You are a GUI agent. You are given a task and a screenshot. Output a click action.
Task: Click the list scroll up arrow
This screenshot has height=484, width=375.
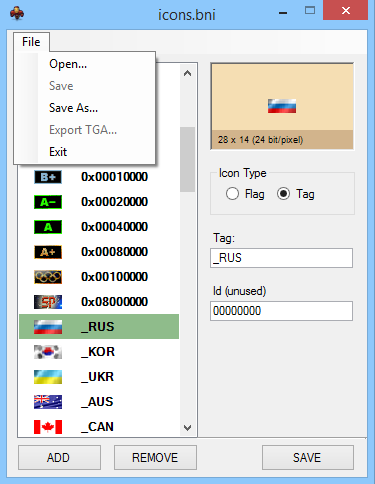tap(188, 73)
